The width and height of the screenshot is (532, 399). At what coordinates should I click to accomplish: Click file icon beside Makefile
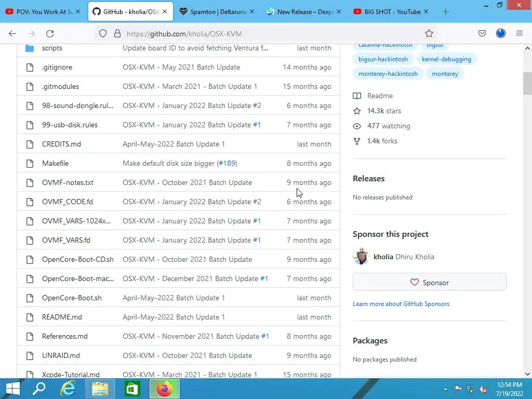30,164
